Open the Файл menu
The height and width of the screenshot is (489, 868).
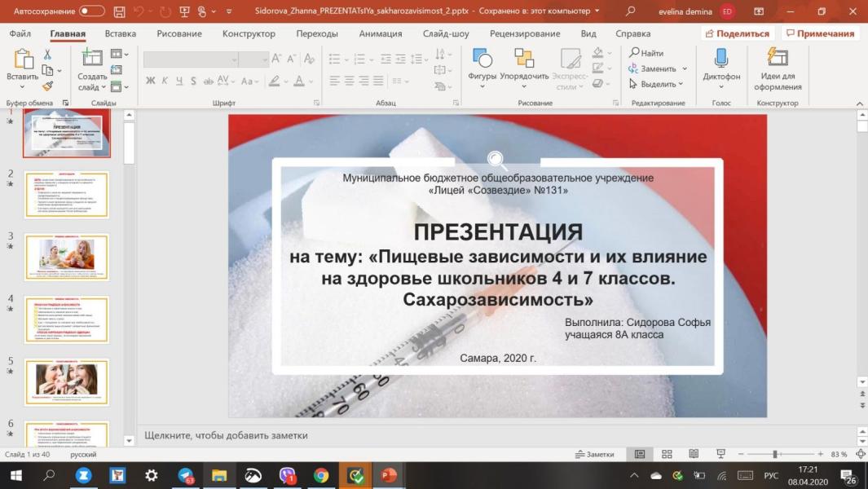click(x=20, y=33)
